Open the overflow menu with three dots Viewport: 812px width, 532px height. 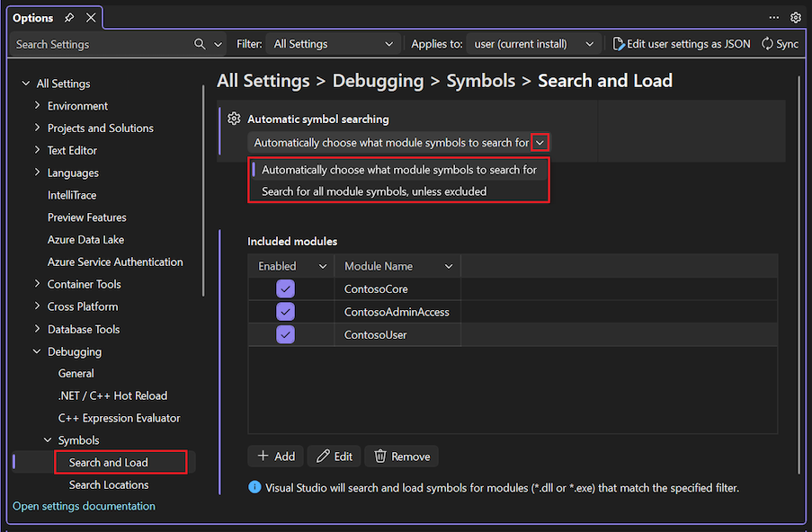(773, 17)
